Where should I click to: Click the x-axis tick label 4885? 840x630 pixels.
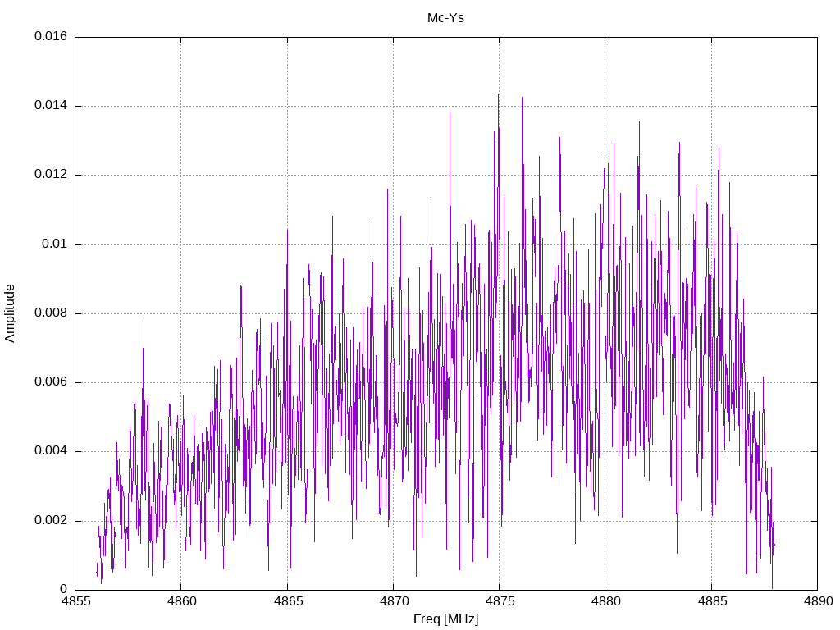[712, 601]
